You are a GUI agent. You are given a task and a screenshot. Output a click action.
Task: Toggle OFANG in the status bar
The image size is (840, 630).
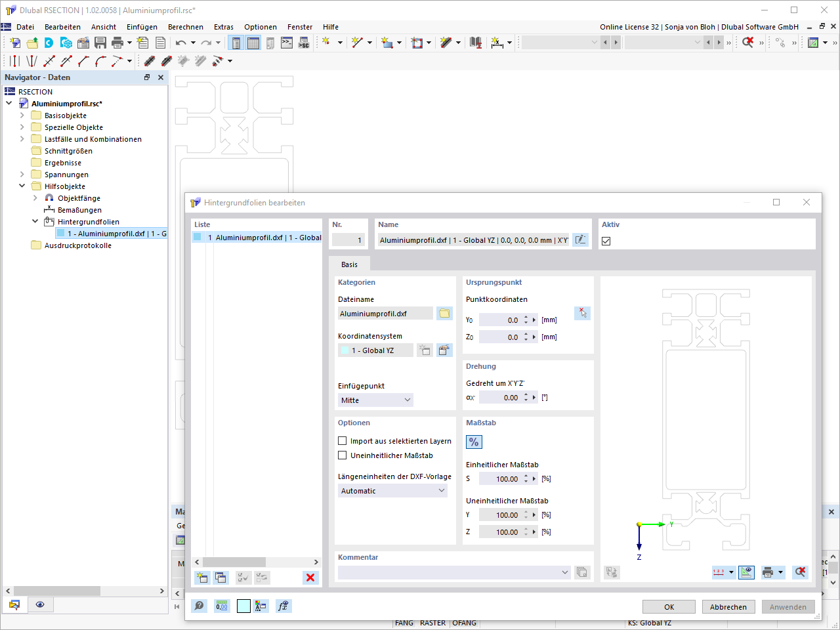465,623
